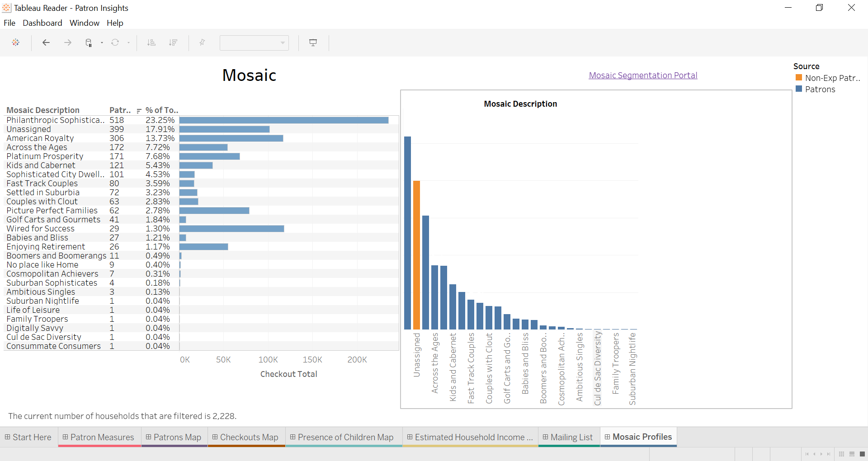Click the Mosaic Description column header
The width and height of the screenshot is (868, 461).
(43, 110)
